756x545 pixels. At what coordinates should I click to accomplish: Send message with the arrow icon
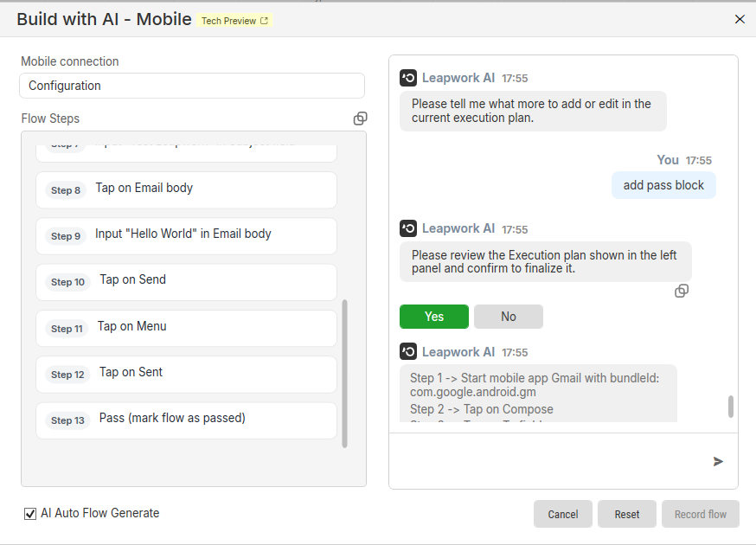[718, 462]
